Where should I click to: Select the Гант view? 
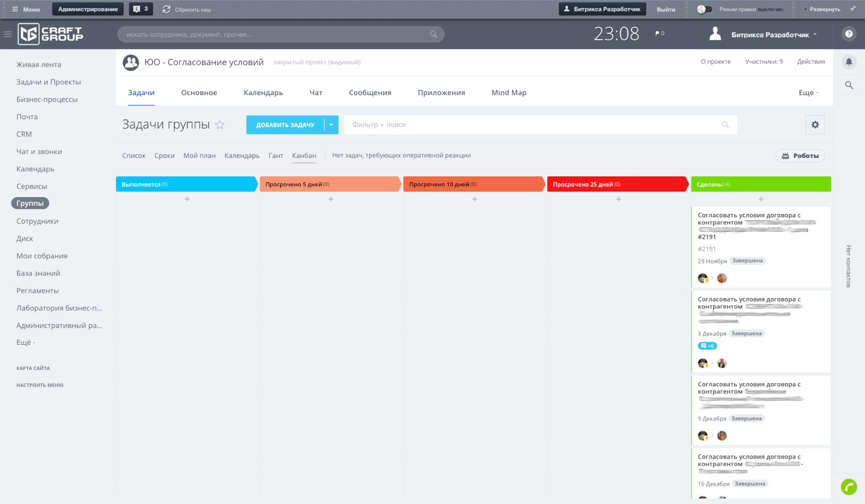[276, 156]
